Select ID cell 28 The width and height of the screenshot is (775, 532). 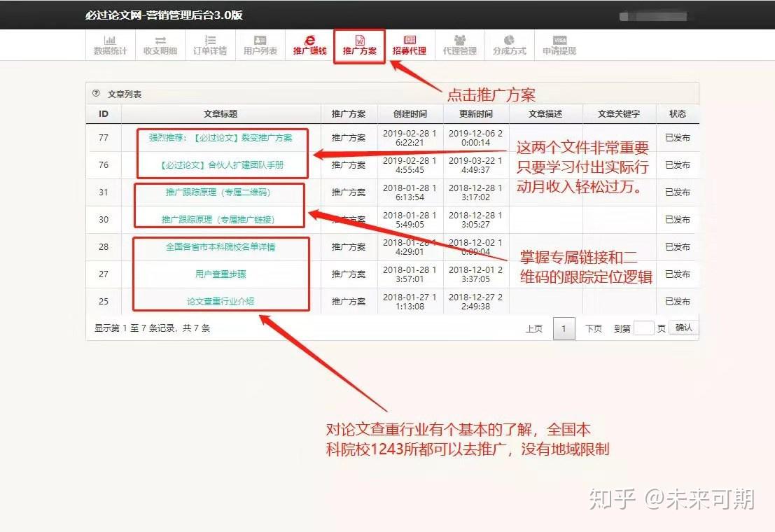pos(104,246)
